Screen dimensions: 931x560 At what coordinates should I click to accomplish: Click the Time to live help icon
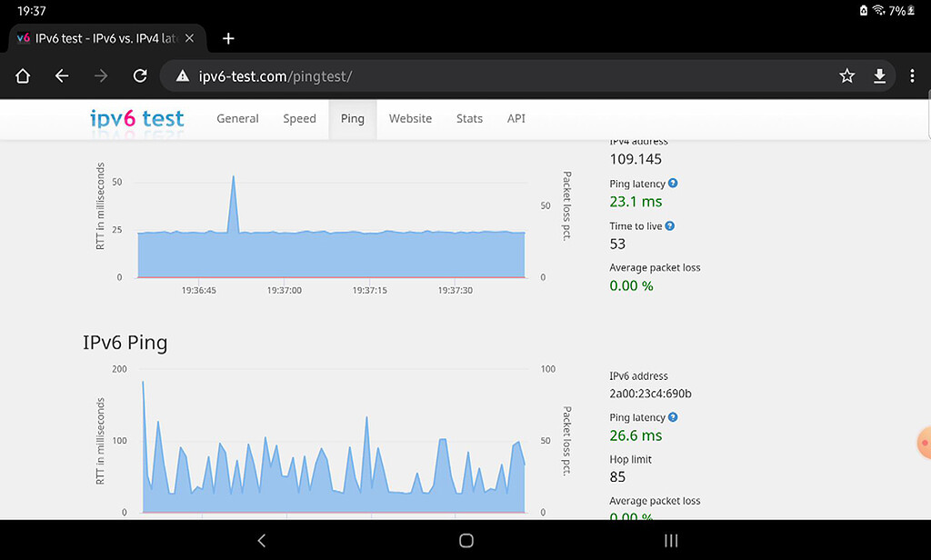coord(670,225)
